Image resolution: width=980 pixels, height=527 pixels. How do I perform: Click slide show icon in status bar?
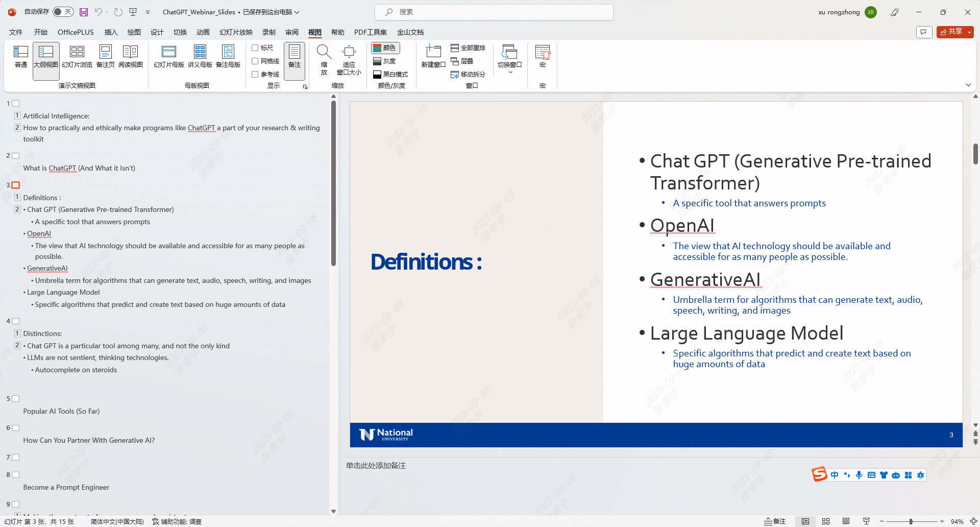(866, 521)
